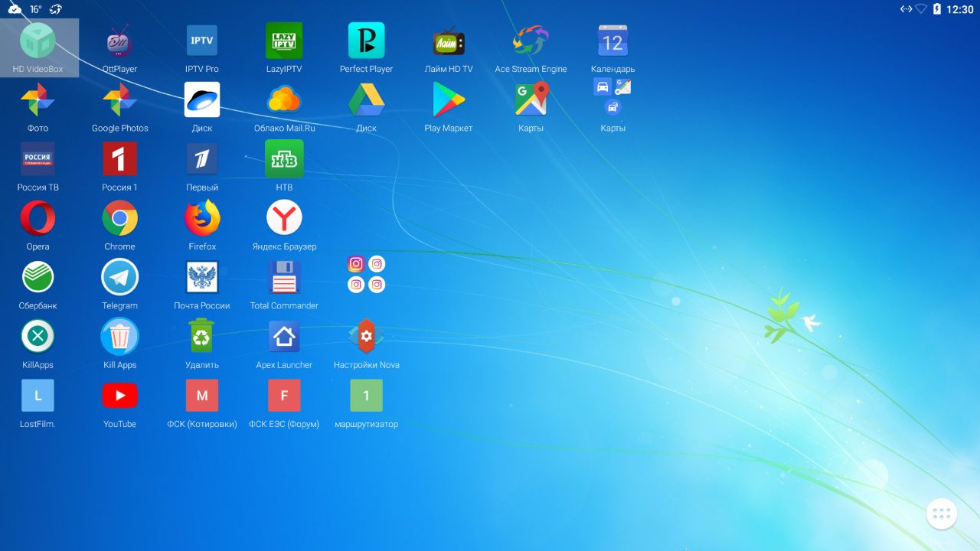Open ФСК ЕЭС (Форум) shortcut
Screen dimensions: 980x551
(x=284, y=396)
